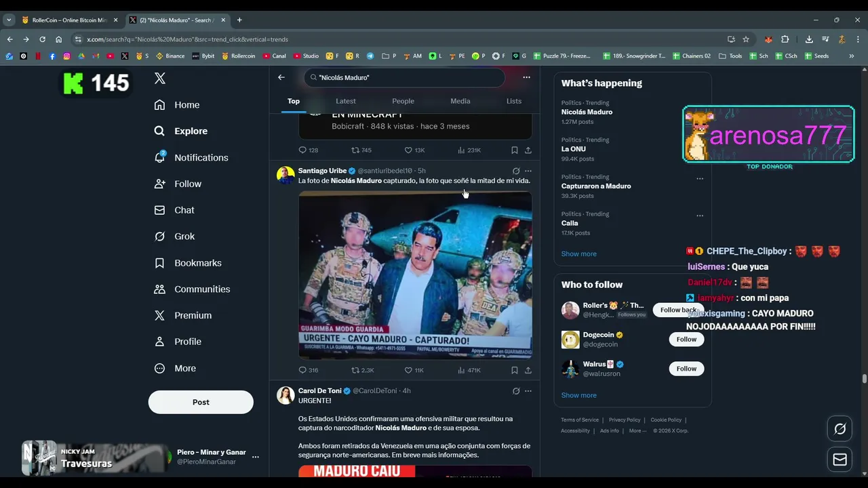Screen dimensions: 868x488
Task: Like the post with 13K likes
Action: pos(414,150)
